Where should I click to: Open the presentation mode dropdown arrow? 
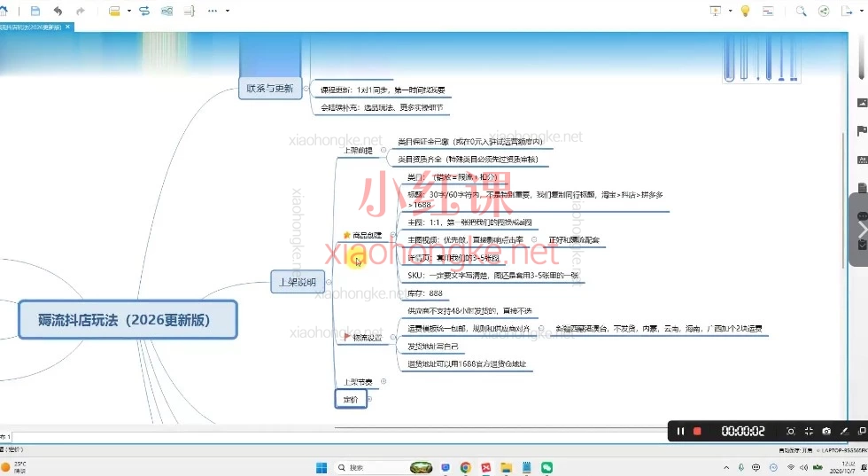click(730, 11)
